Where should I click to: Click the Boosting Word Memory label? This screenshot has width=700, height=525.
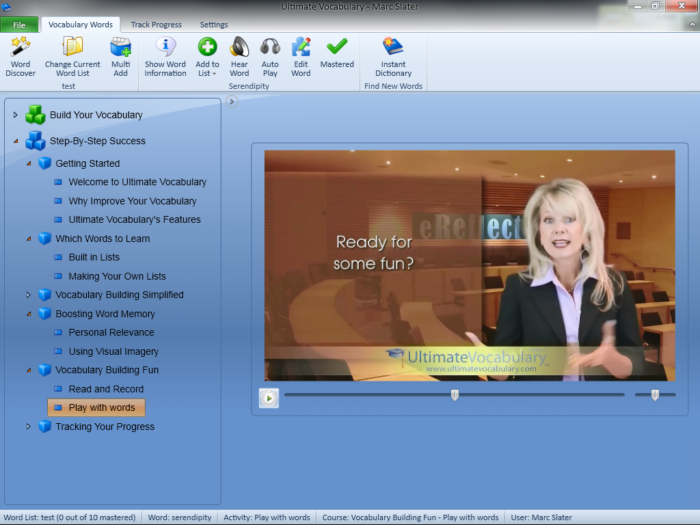(x=105, y=314)
